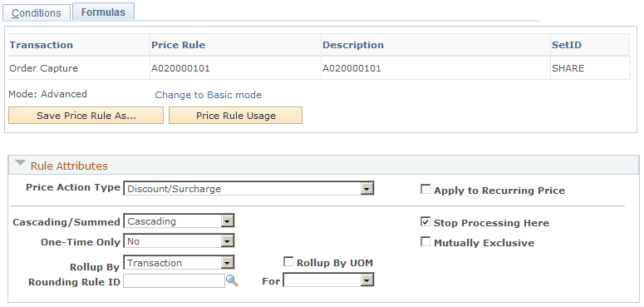Expand the One-Time Only dropdown
Screen dimensions: 644x307
pos(179,241)
